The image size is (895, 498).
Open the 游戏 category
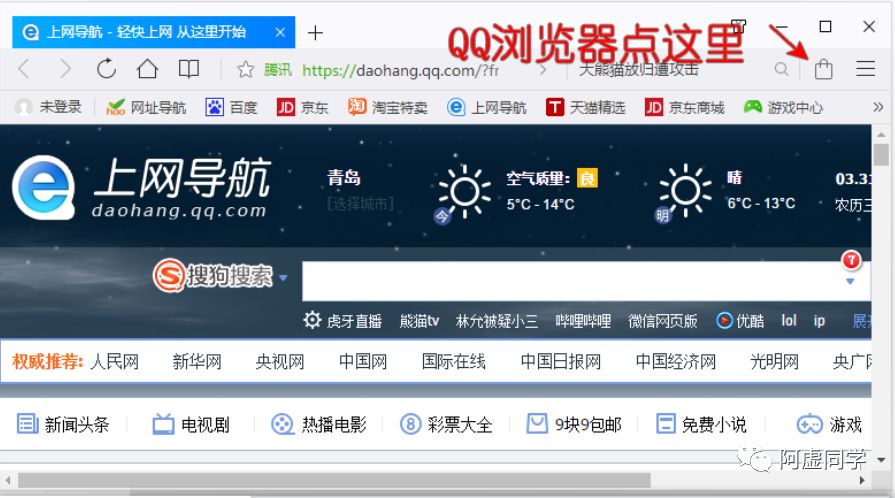pos(829,424)
